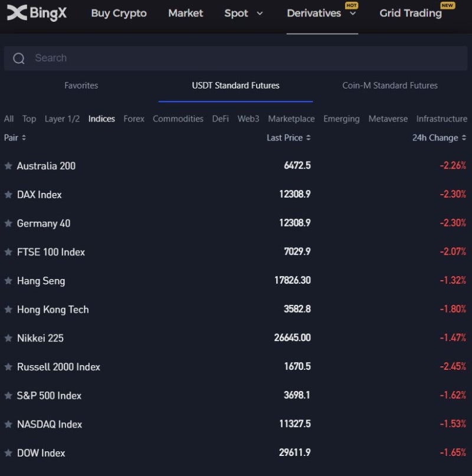Favorite Australia 200 with star icon
The height and width of the screenshot is (476, 472).
(x=8, y=166)
